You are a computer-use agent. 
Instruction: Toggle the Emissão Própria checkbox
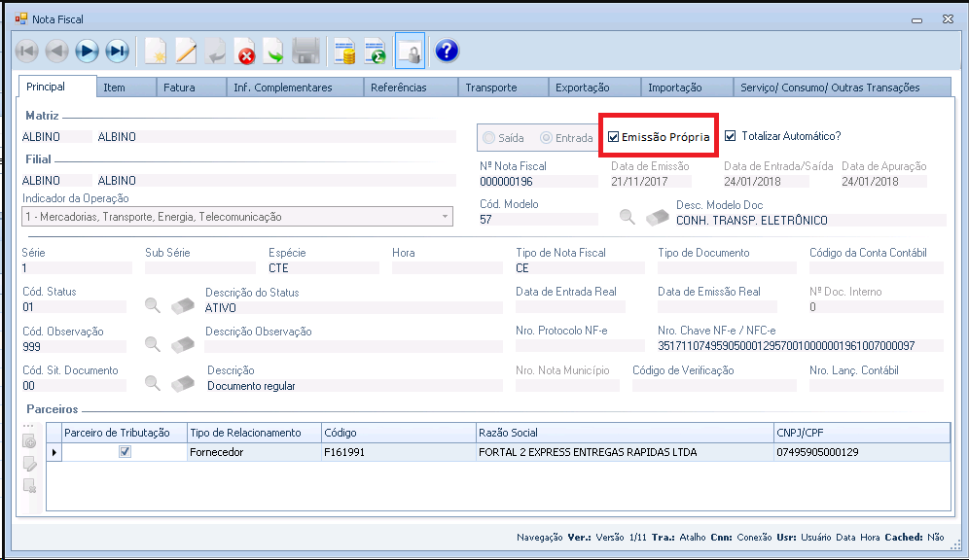(613, 137)
